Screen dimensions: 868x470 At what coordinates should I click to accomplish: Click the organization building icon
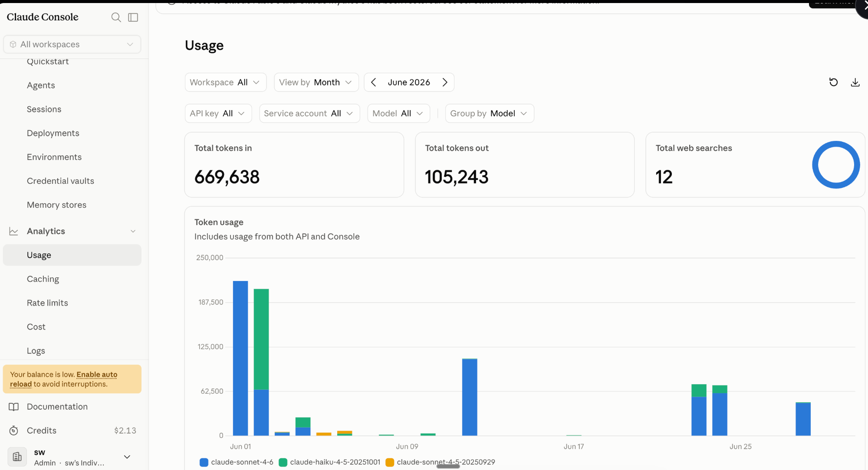tap(17, 457)
